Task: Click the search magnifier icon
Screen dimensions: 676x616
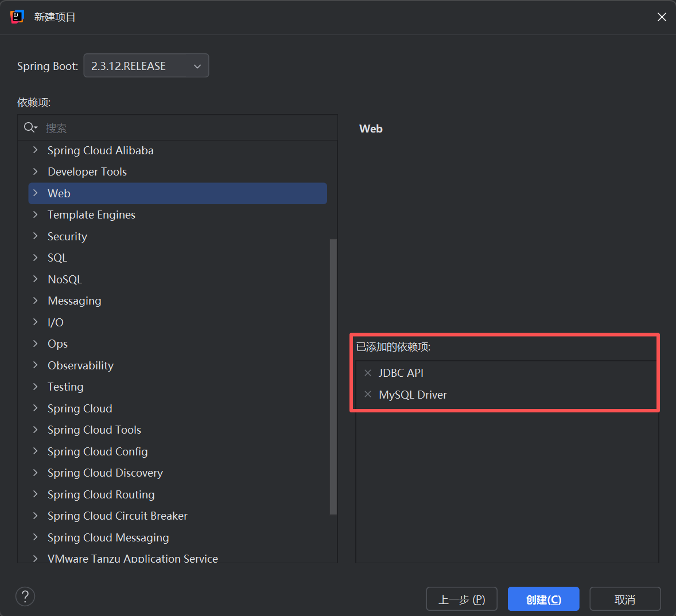Action: (30, 127)
